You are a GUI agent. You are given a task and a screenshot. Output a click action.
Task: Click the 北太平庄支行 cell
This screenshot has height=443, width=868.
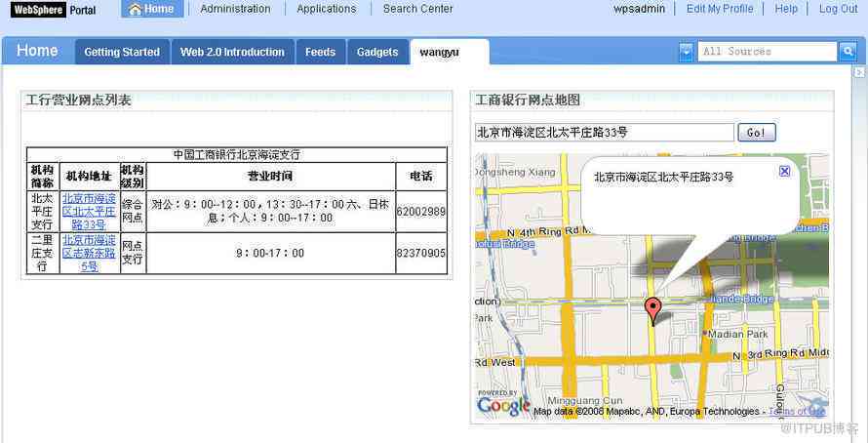(42, 212)
